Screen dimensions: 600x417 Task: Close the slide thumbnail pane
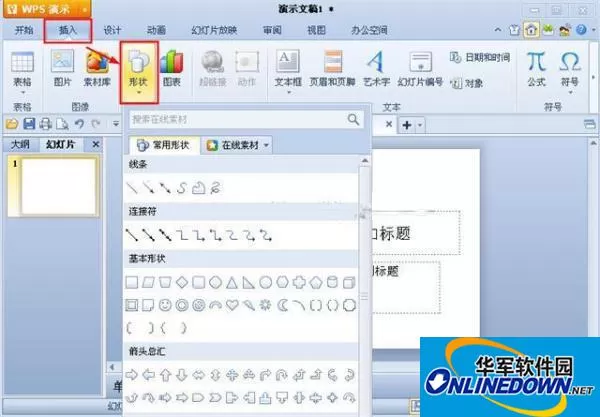point(96,145)
